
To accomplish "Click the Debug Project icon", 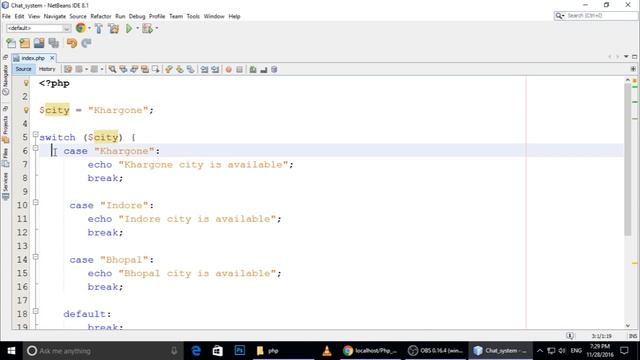I will click(x=147, y=28).
